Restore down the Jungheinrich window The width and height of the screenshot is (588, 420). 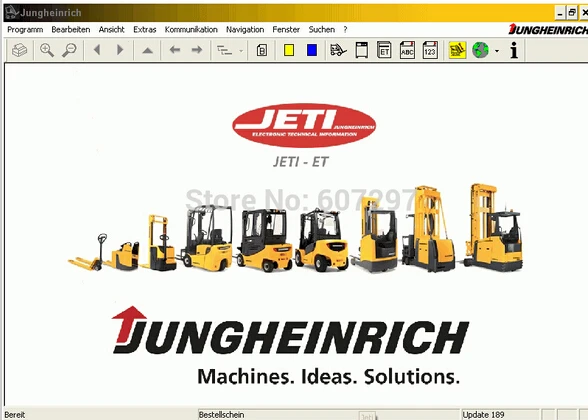click(x=572, y=13)
